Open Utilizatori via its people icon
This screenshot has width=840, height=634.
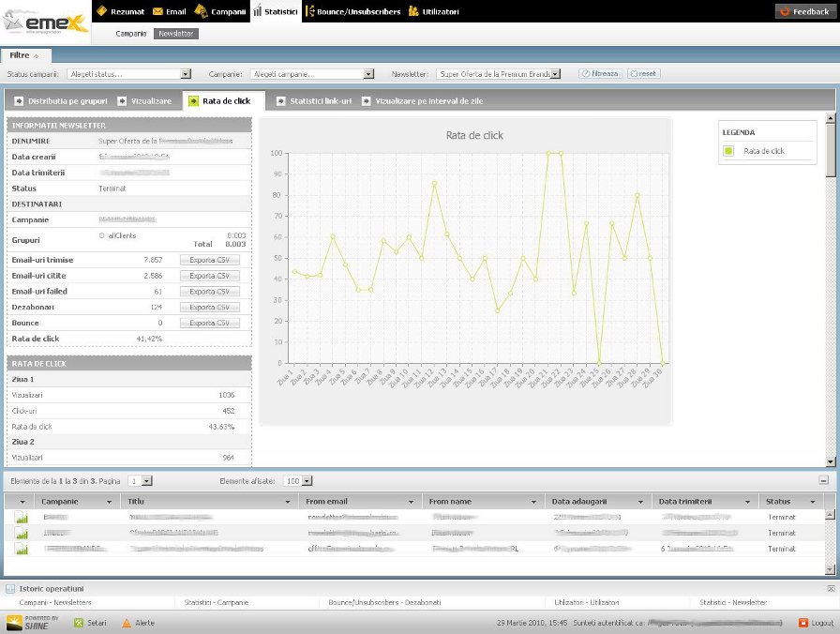(413, 10)
